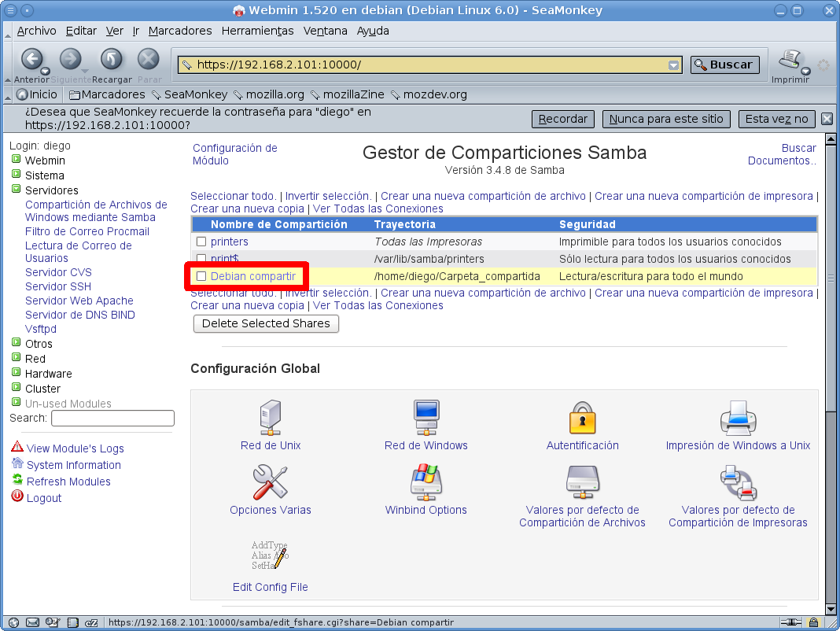This screenshot has height=631, width=840.
Task: Click the red Logout power icon
Action: pyautogui.click(x=17, y=496)
